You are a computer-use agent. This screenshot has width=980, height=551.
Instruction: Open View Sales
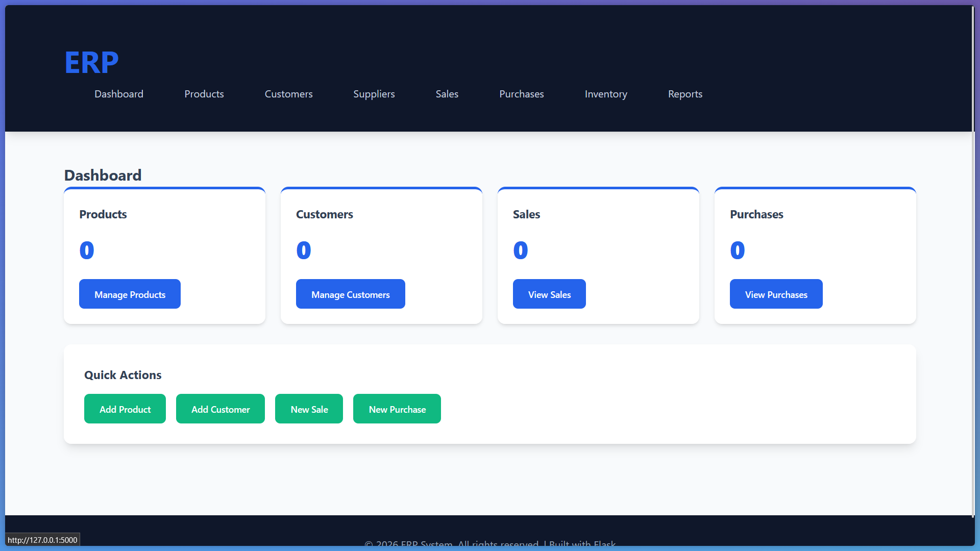click(x=549, y=294)
